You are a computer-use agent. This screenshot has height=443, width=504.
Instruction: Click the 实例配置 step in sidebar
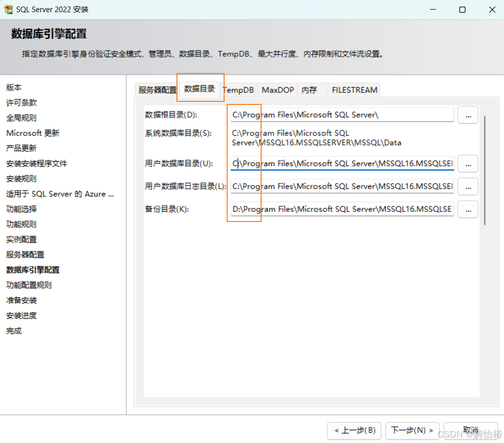click(21, 240)
